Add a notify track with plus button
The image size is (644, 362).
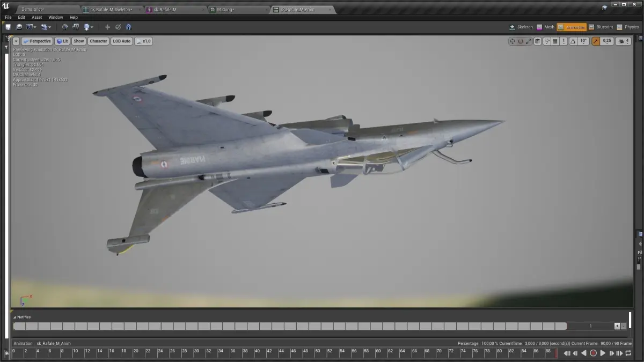click(617, 326)
